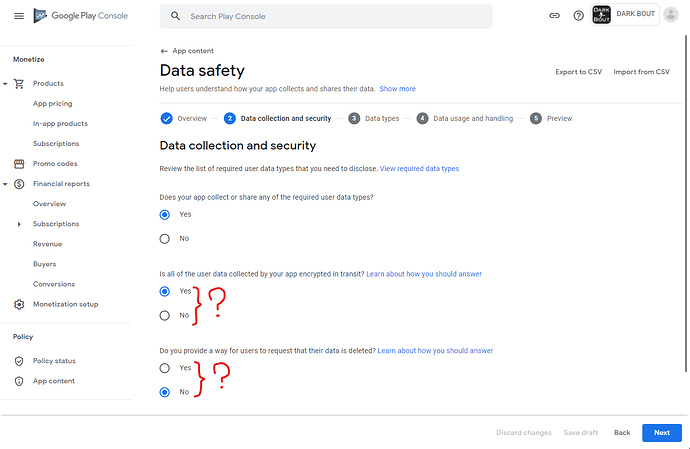690x449 pixels.
Task: Select No for collecting required data types
Action: [x=165, y=239]
